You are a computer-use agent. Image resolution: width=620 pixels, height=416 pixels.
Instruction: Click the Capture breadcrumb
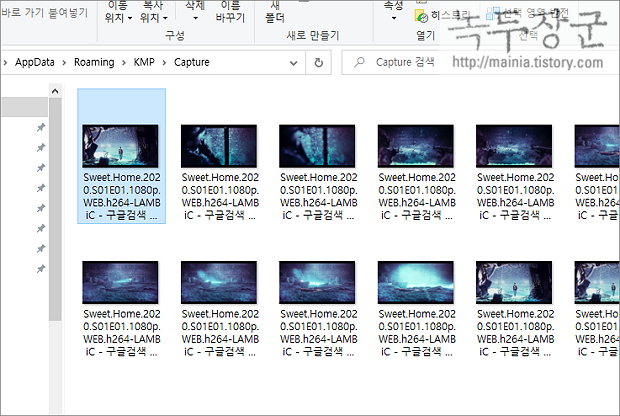point(192,62)
